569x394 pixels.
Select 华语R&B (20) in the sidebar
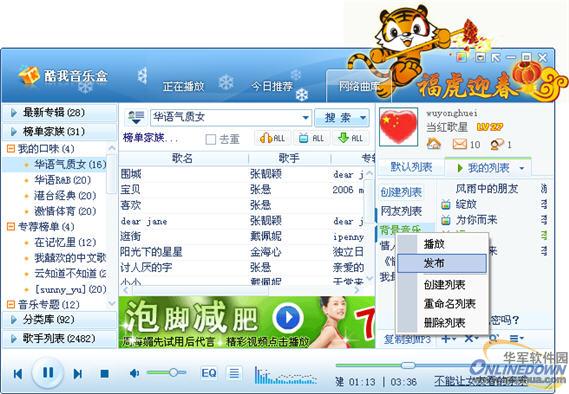62,180
